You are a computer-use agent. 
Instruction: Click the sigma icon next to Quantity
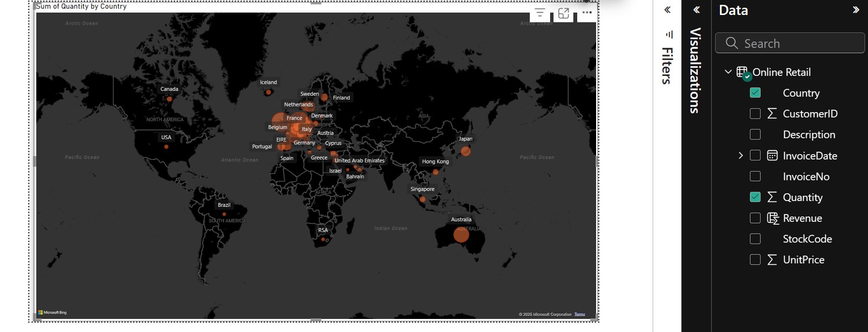click(x=772, y=197)
